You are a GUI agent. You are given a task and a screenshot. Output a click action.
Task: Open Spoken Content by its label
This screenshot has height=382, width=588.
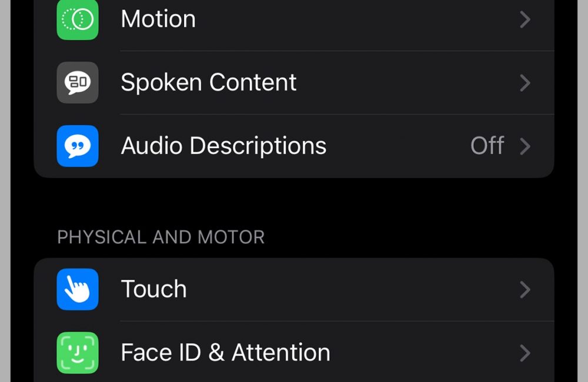pos(209,82)
